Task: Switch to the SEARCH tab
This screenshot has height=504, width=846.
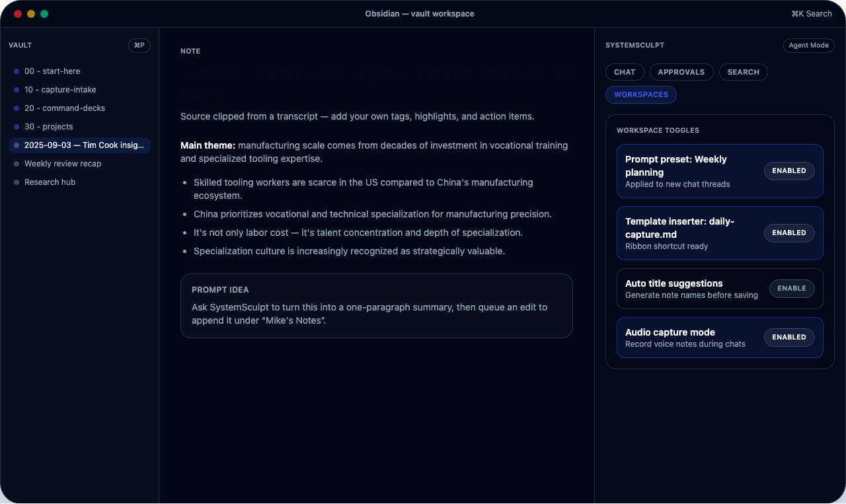Action: click(743, 72)
